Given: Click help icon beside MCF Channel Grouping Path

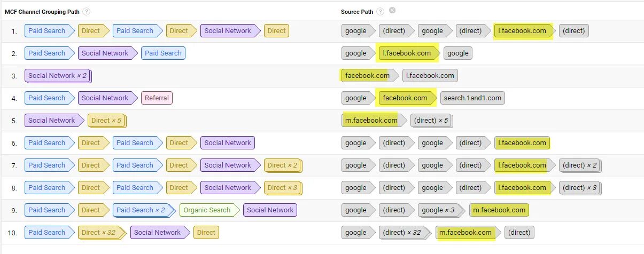Looking at the screenshot, I should [x=87, y=12].
